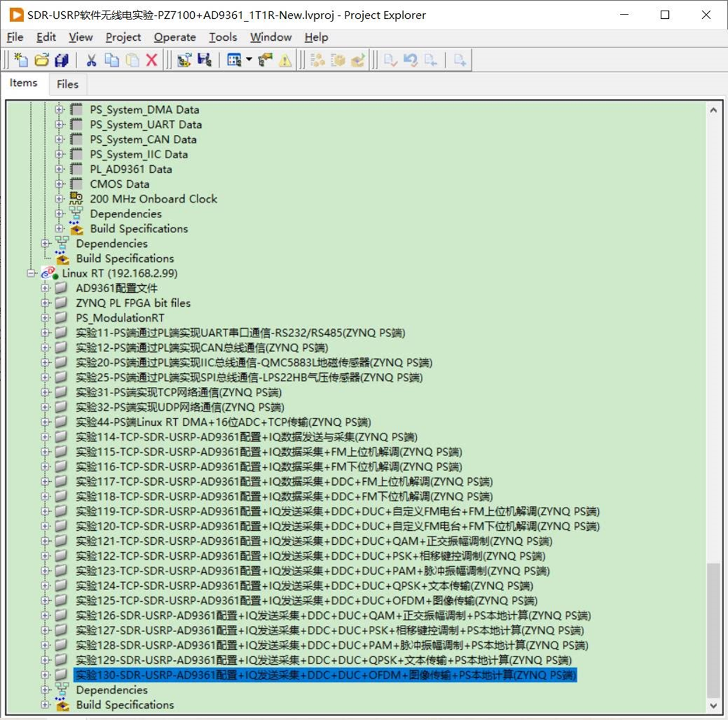Click the blue undo checkout arrow icon
The width and height of the screenshot is (728, 720).
(x=410, y=60)
